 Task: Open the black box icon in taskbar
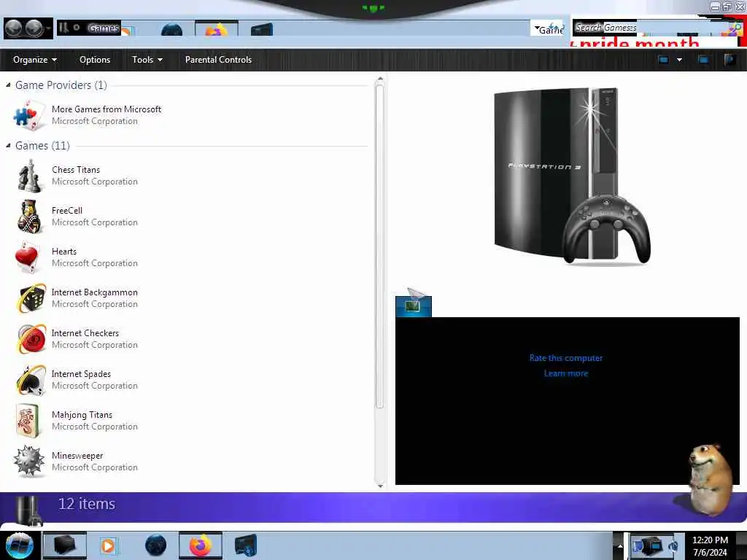(x=65, y=545)
